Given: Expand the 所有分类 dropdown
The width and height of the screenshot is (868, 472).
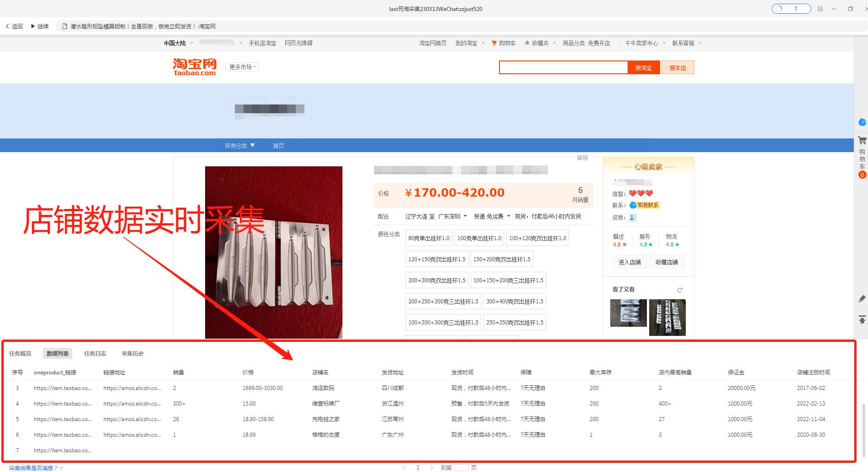Looking at the screenshot, I should 239,145.
